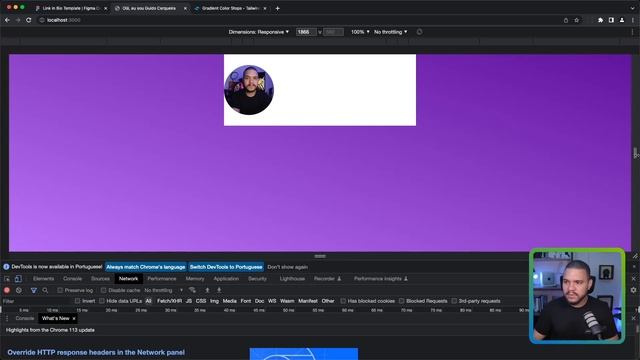The width and height of the screenshot is (640, 360).
Task: Filter requests by CSS
Action: [201, 301]
